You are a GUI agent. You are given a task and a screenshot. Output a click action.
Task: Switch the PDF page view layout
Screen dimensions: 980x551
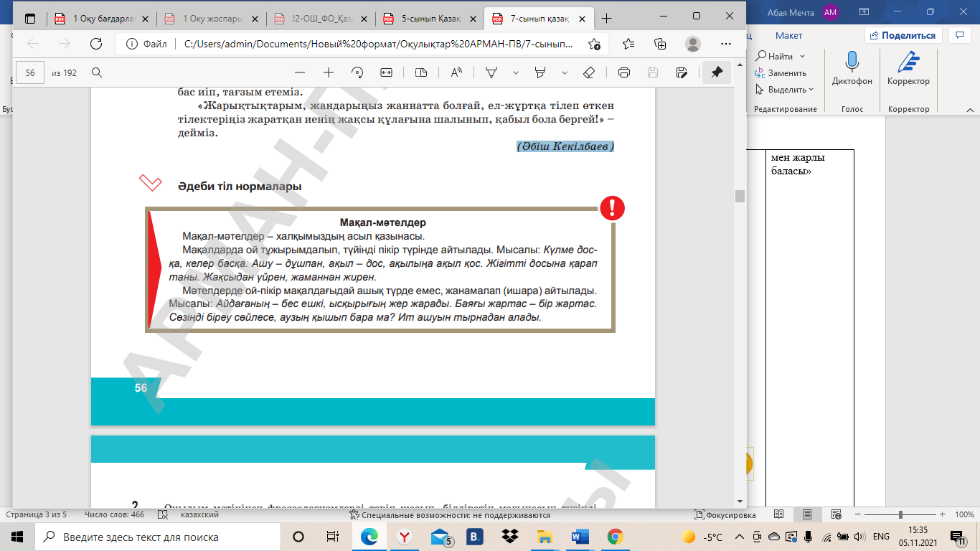pos(421,72)
